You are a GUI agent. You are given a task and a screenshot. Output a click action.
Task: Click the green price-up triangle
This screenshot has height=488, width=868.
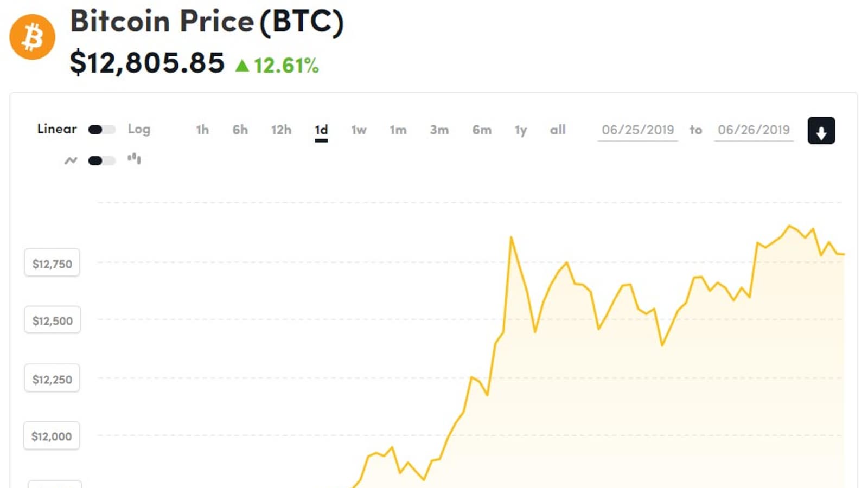point(242,66)
